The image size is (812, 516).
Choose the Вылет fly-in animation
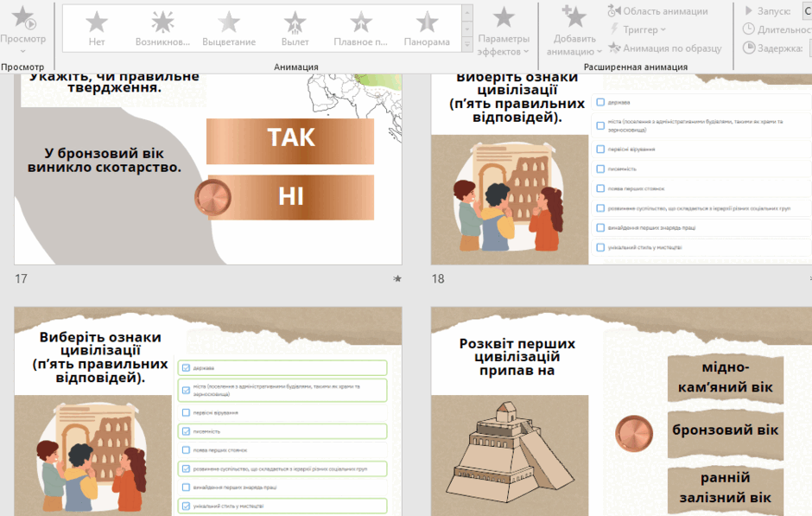tap(295, 29)
